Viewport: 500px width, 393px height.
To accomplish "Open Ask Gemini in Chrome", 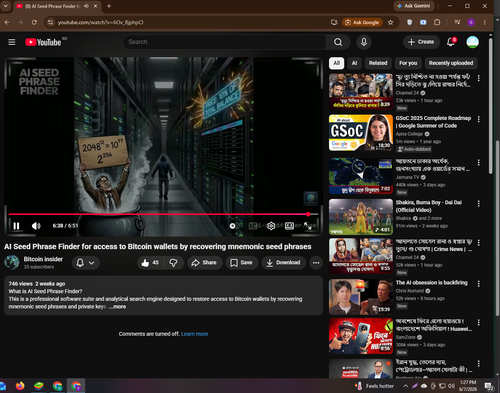I will tap(414, 6).
